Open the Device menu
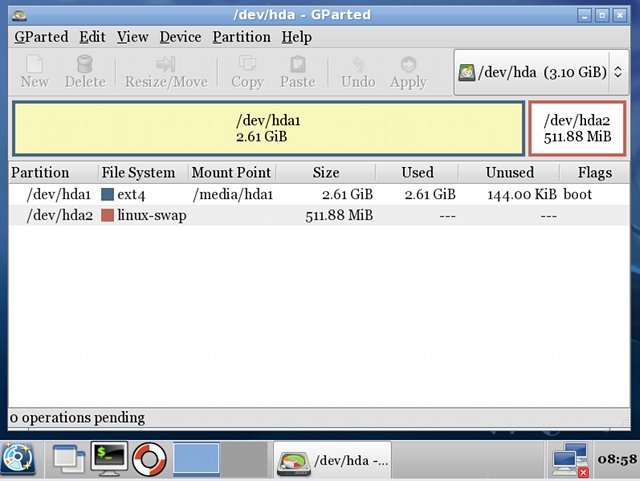 [x=180, y=37]
